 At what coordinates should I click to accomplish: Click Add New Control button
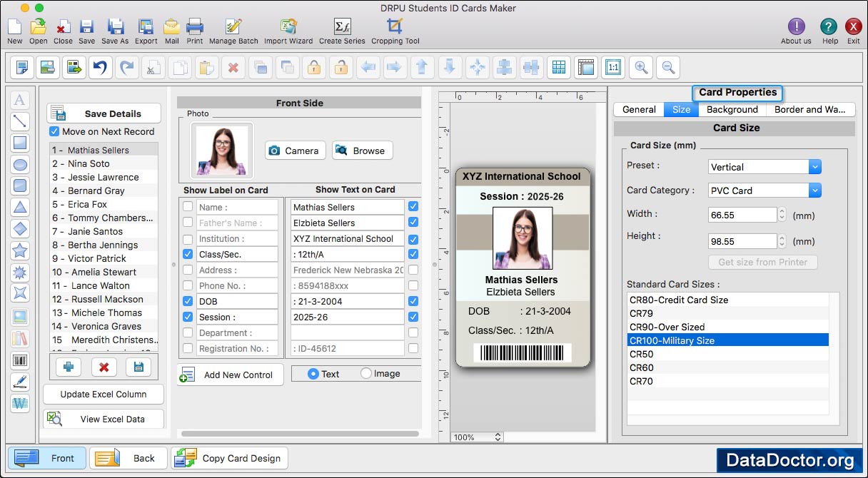pos(230,375)
